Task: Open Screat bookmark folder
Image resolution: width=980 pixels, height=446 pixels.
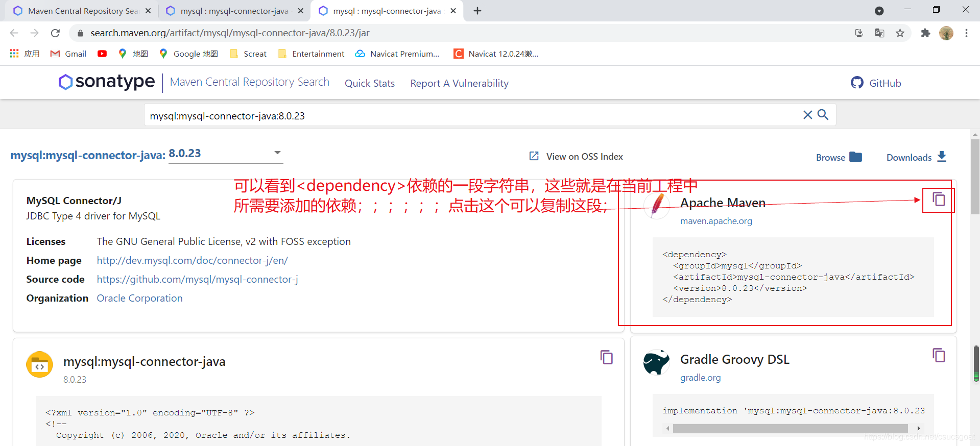Action: tap(249, 54)
